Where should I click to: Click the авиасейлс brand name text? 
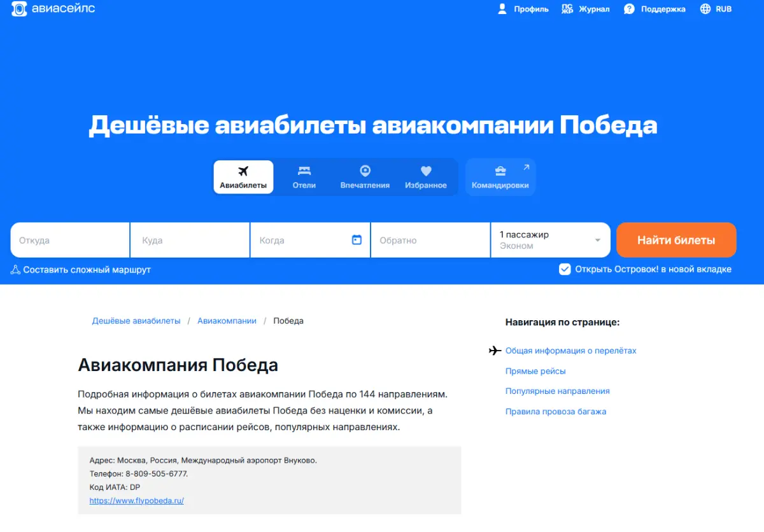(x=63, y=9)
